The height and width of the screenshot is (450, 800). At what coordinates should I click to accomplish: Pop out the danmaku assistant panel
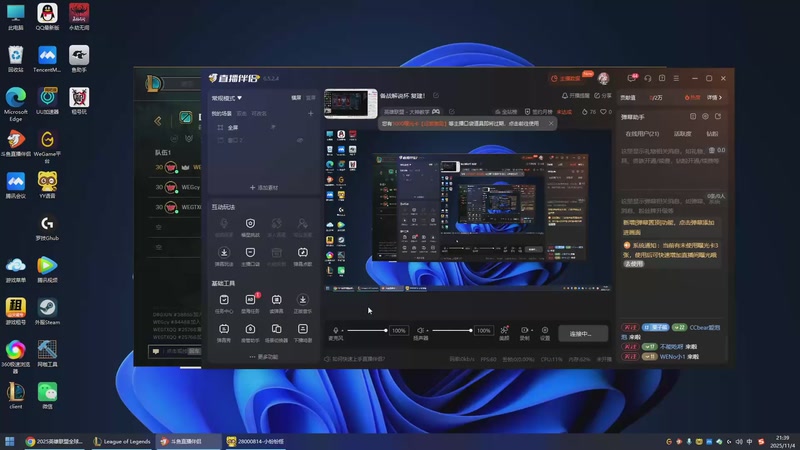click(x=718, y=116)
